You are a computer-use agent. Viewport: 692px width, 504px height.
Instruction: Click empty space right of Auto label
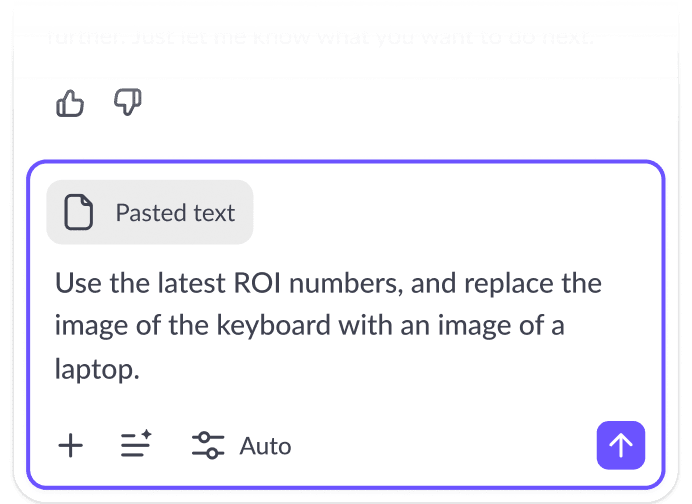pyautogui.click(x=441, y=445)
